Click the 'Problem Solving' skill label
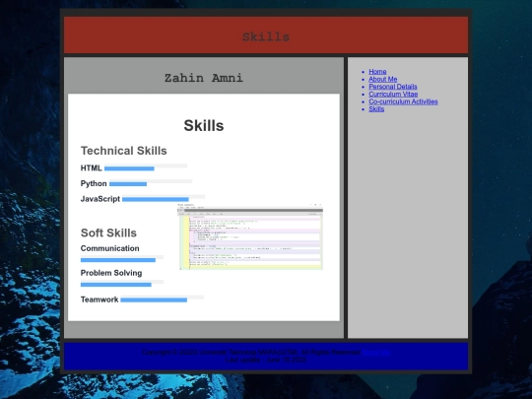 111,273
